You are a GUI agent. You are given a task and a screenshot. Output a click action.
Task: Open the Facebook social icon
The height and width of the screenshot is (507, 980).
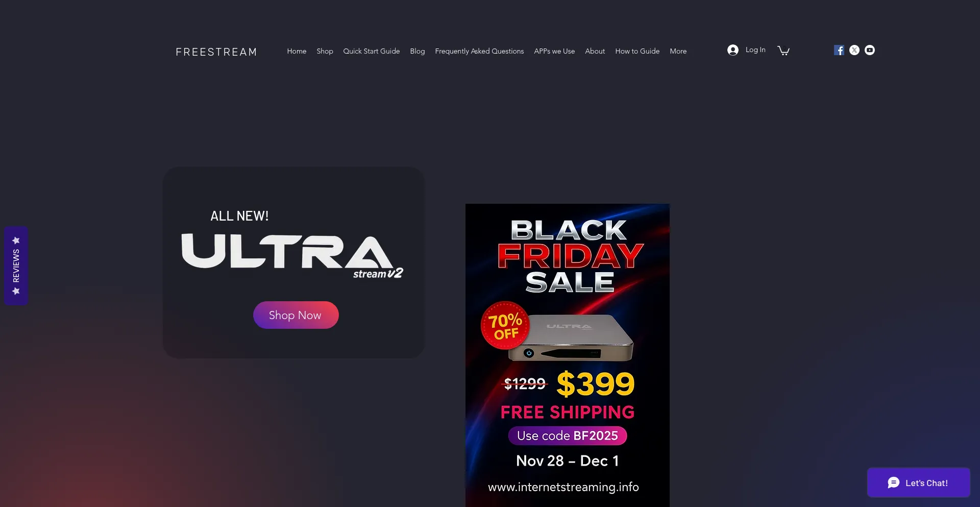839,50
